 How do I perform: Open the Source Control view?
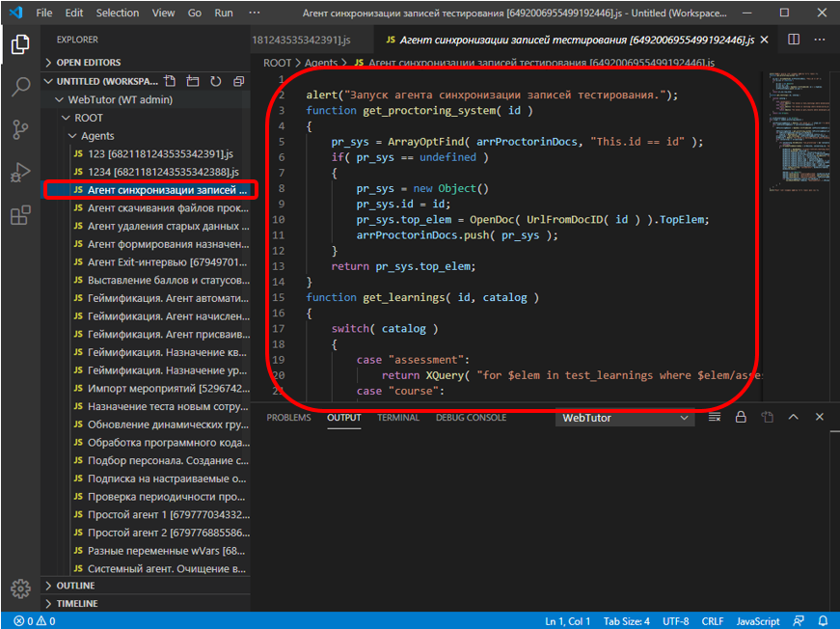(20, 129)
